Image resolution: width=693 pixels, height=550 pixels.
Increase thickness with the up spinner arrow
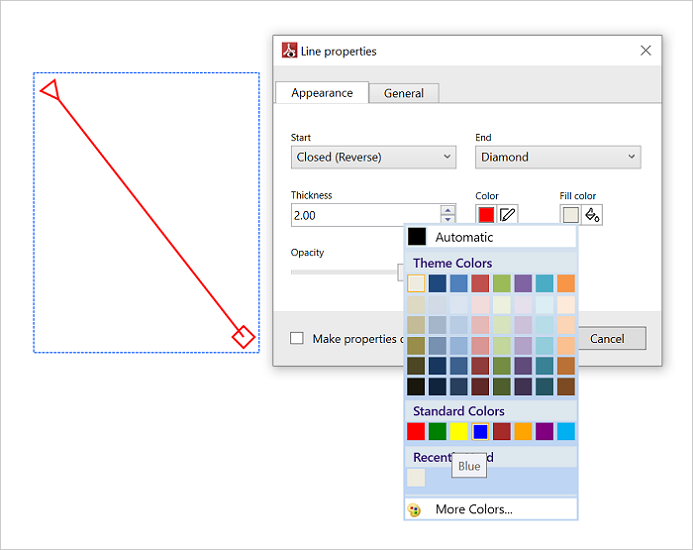tap(448, 210)
